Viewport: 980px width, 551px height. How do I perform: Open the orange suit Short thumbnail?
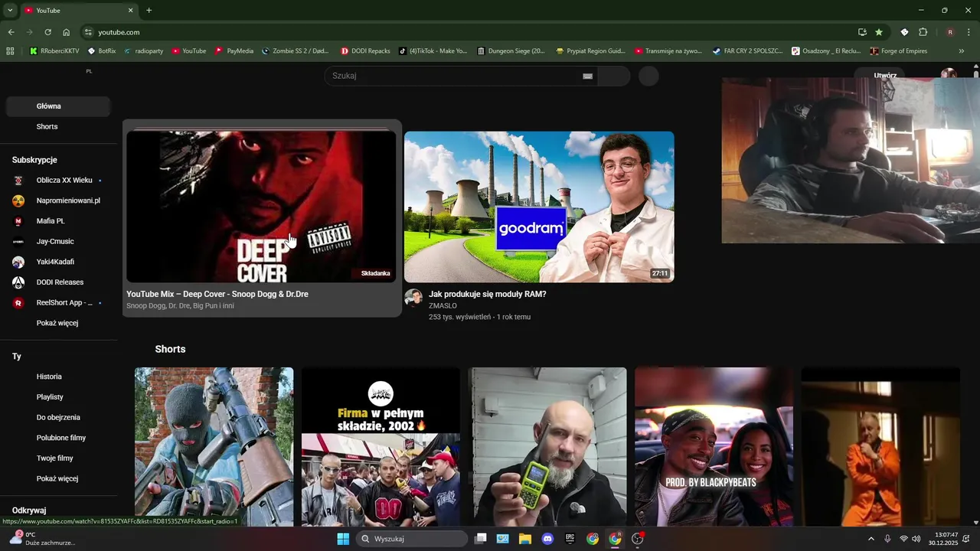click(x=880, y=446)
